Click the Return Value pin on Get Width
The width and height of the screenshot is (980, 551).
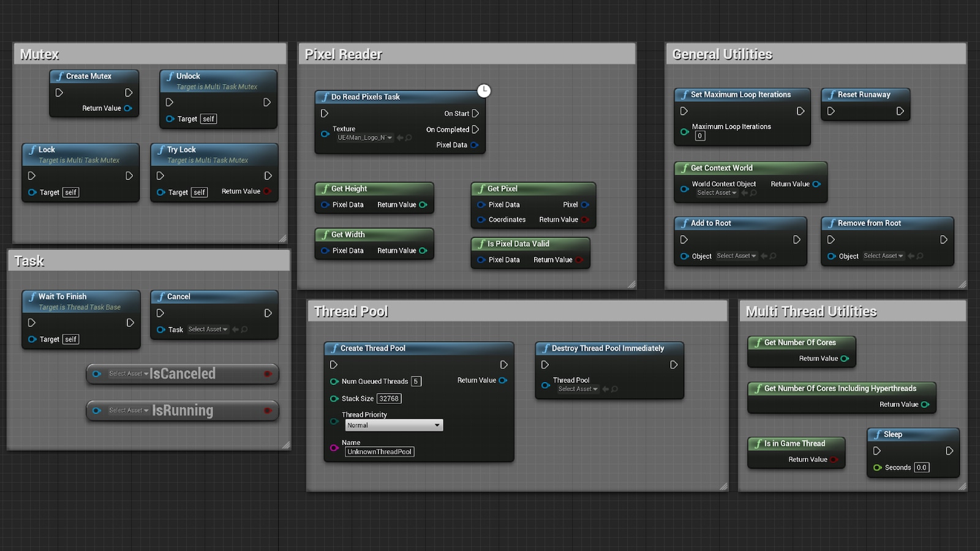(422, 250)
